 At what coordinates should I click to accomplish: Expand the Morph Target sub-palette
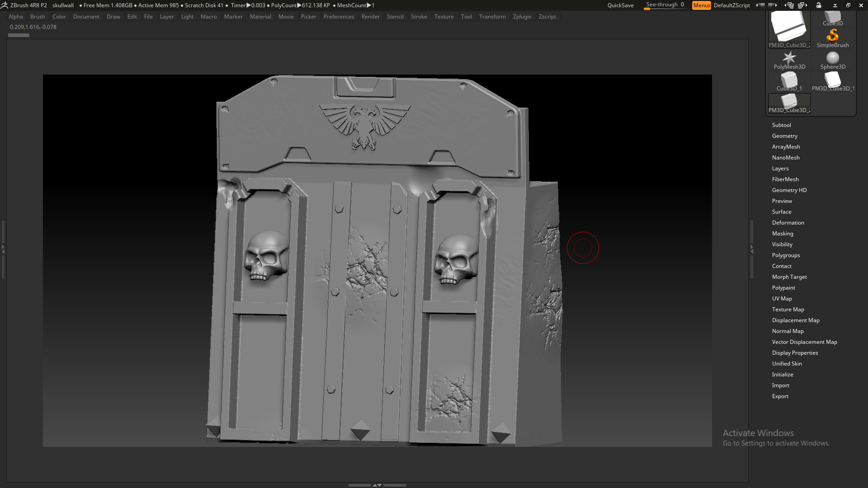(x=789, y=277)
